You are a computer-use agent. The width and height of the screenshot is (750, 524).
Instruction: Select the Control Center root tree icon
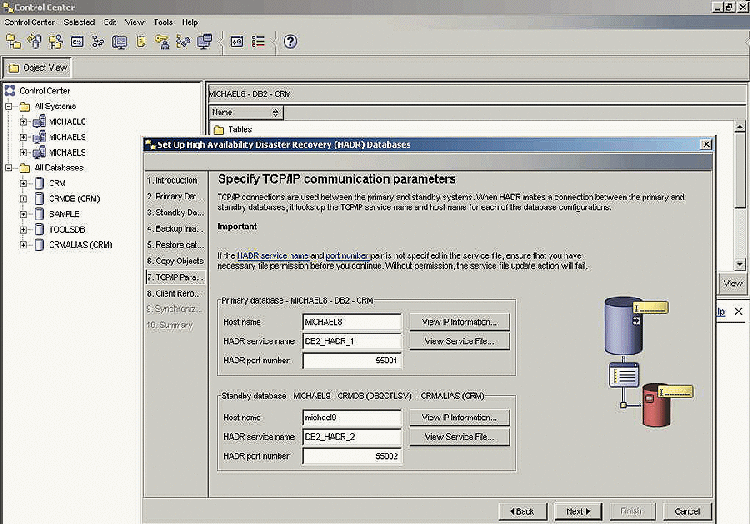click(10, 90)
